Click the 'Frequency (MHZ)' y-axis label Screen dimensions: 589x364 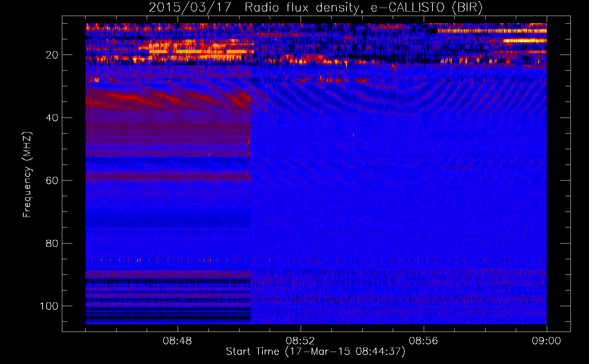tap(27, 175)
